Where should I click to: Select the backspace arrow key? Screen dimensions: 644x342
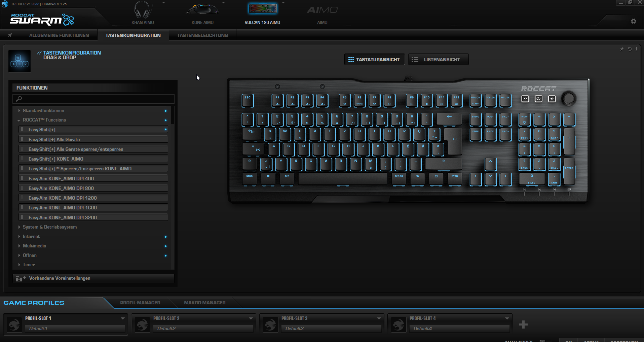click(449, 119)
